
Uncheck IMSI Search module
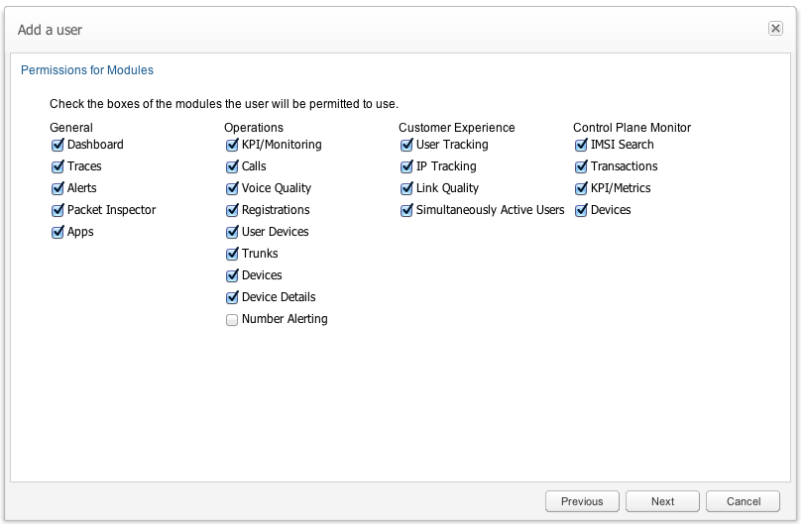coord(581,145)
